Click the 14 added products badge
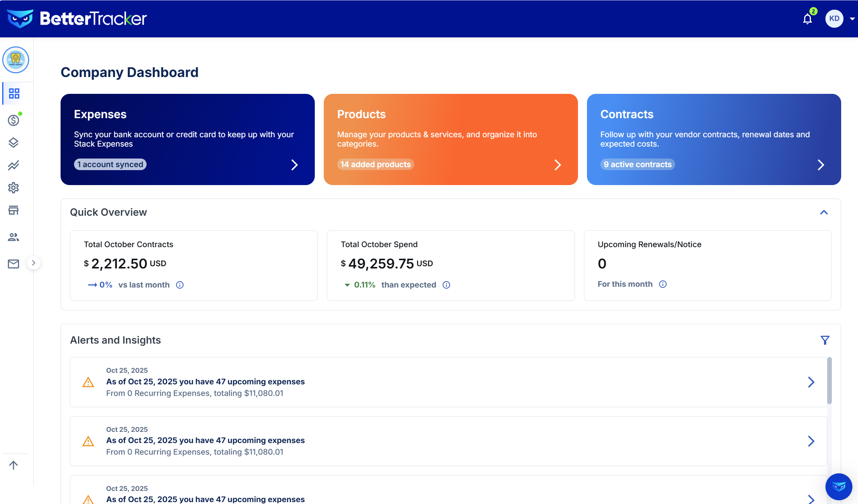The width and height of the screenshot is (858, 504). coord(375,165)
